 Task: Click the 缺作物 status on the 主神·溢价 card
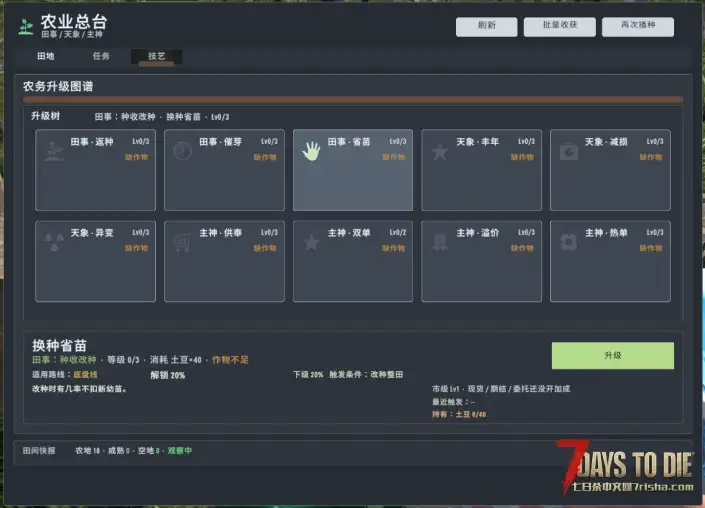(x=522, y=248)
